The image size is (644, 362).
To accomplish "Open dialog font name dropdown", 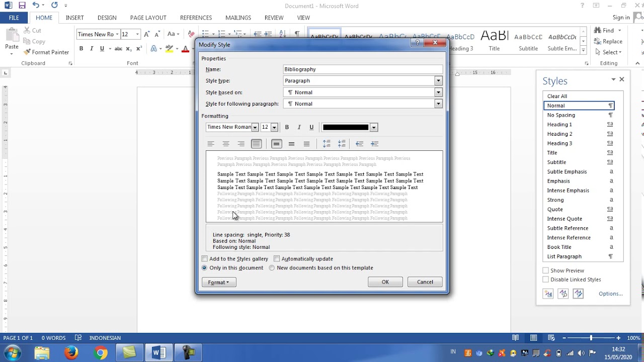I will 255,127.
